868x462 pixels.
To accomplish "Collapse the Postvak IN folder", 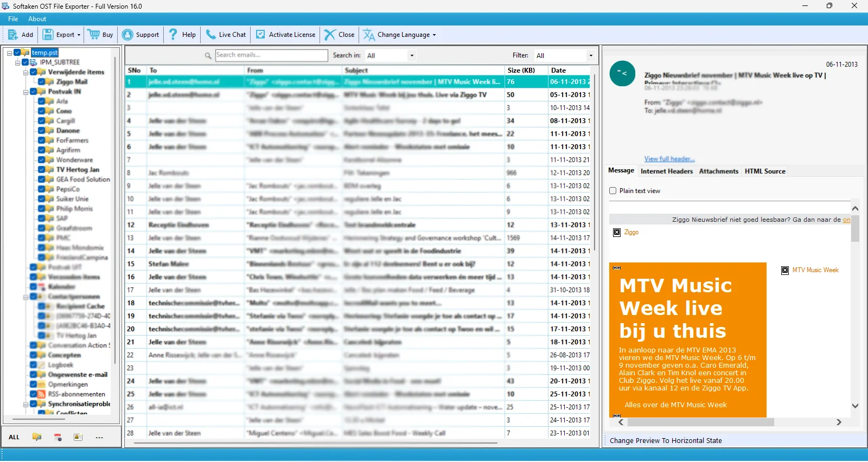I will coord(25,92).
